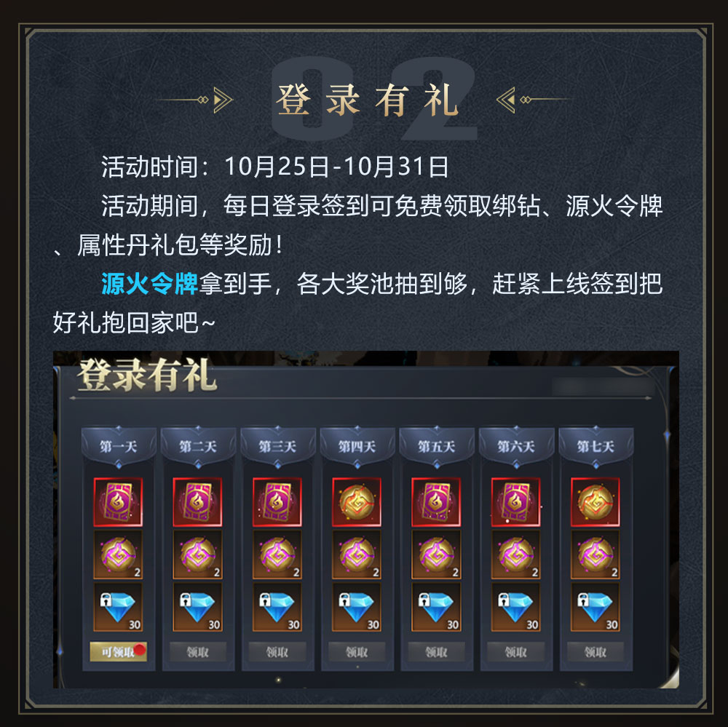Open the 第四天 day header tab
The height and width of the screenshot is (727, 728).
[x=357, y=446]
